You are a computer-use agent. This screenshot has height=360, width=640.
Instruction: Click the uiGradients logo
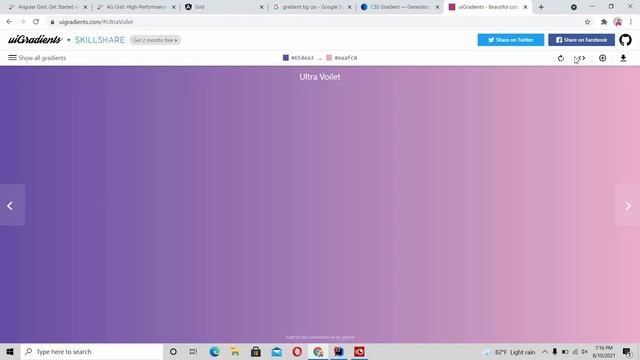coord(35,40)
